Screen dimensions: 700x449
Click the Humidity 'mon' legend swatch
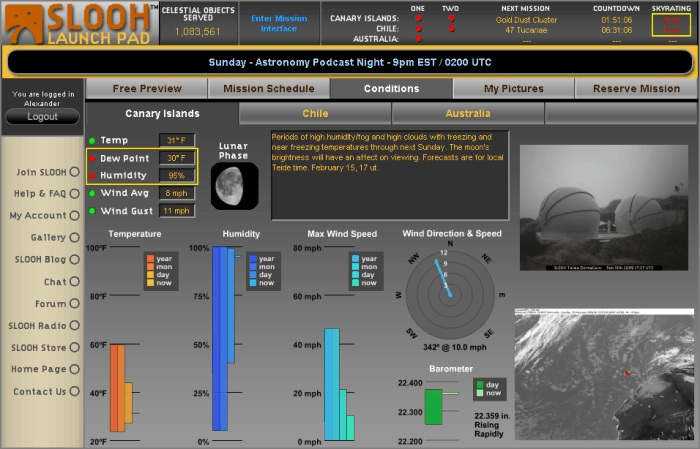point(253,266)
